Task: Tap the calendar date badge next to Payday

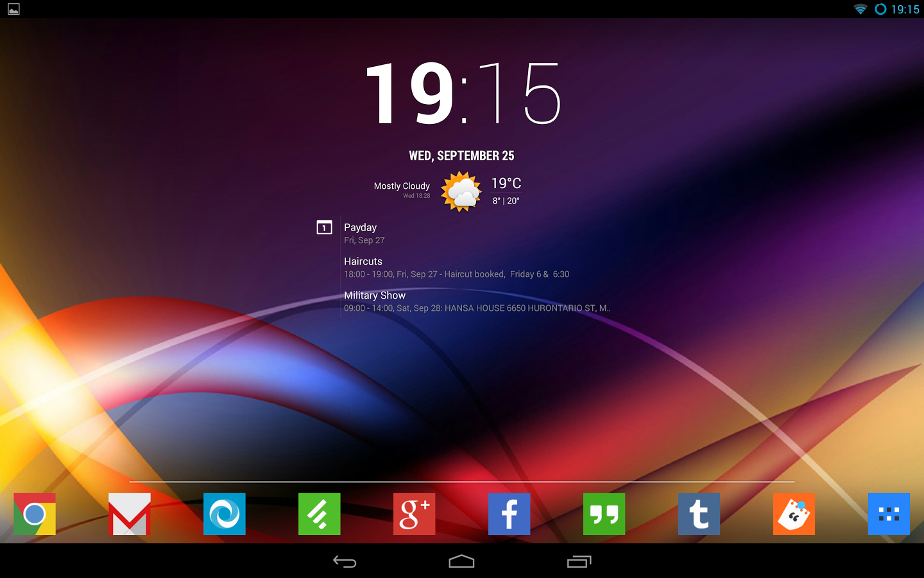Action: (x=324, y=227)
